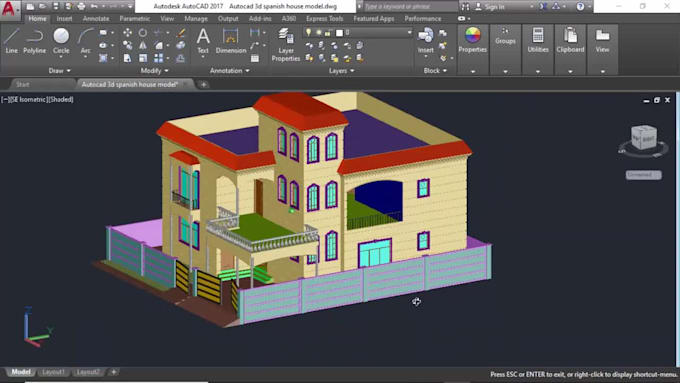Open the Groups panel button
This screenshot has width=680, height=383.
(x=505, y=36)
